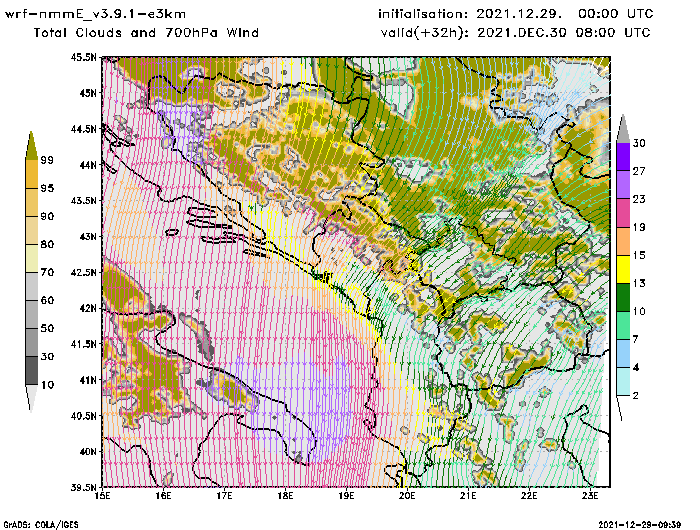700x530 pixels.
Task: Click the '60' cloud legend value
Action: click(x=47, y=300)
